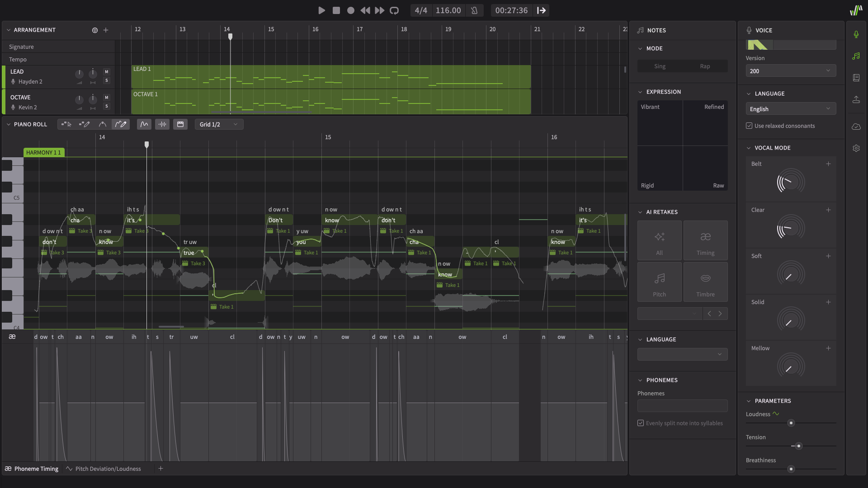Toggle Evenly split note into syllables
The width and height of the screenshot is (868, 488).
click(640, 423)
